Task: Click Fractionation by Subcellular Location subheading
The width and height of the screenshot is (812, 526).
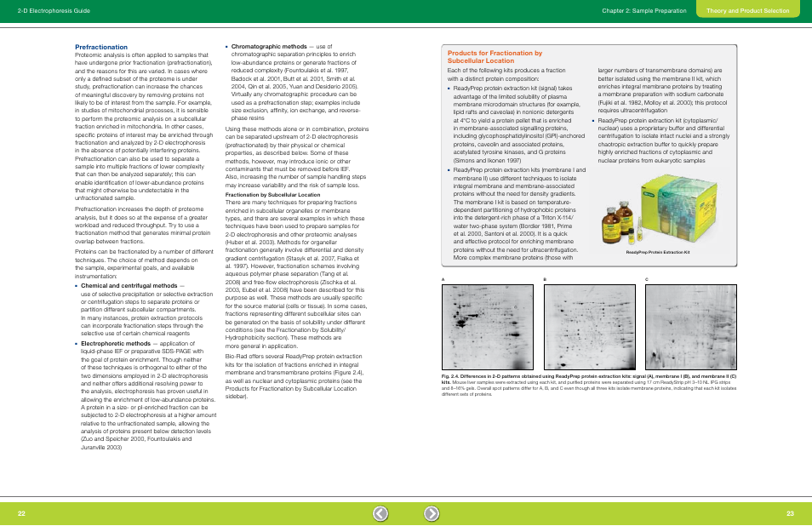Action: point(272,195)
